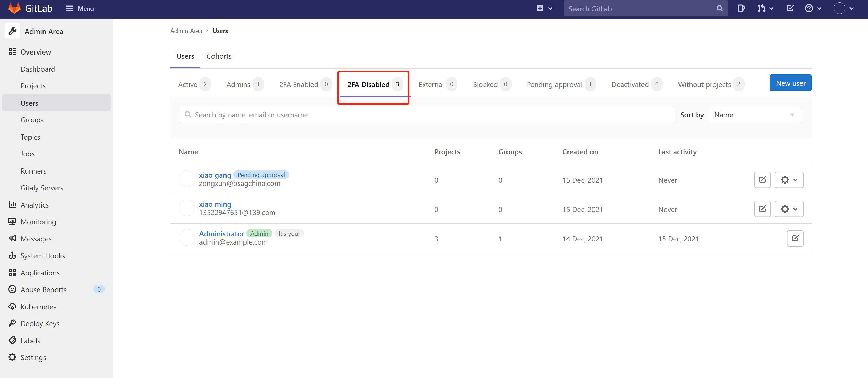Screen dimensions: 868x378
Task: Click the Overview icon in sidebar
Action: tap(12, 52)
